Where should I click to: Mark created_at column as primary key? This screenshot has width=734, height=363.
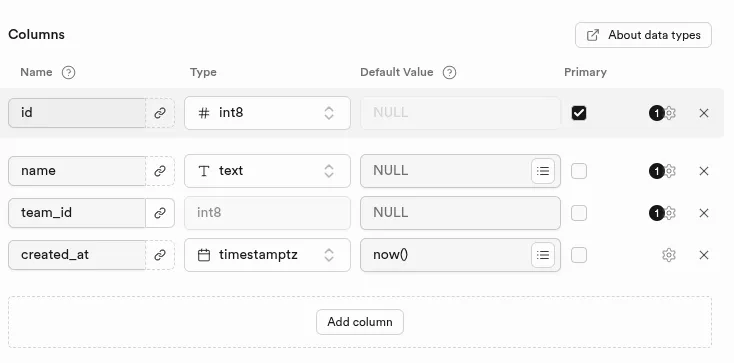coord(579,255)
